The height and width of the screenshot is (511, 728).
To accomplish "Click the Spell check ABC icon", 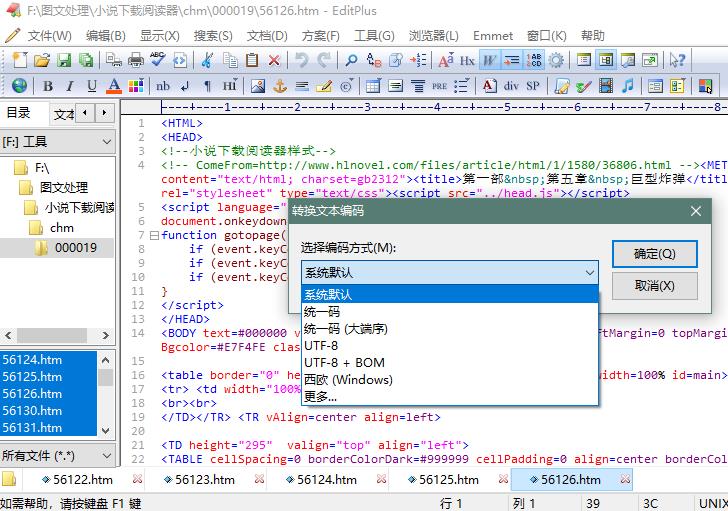I will [158, 60].
